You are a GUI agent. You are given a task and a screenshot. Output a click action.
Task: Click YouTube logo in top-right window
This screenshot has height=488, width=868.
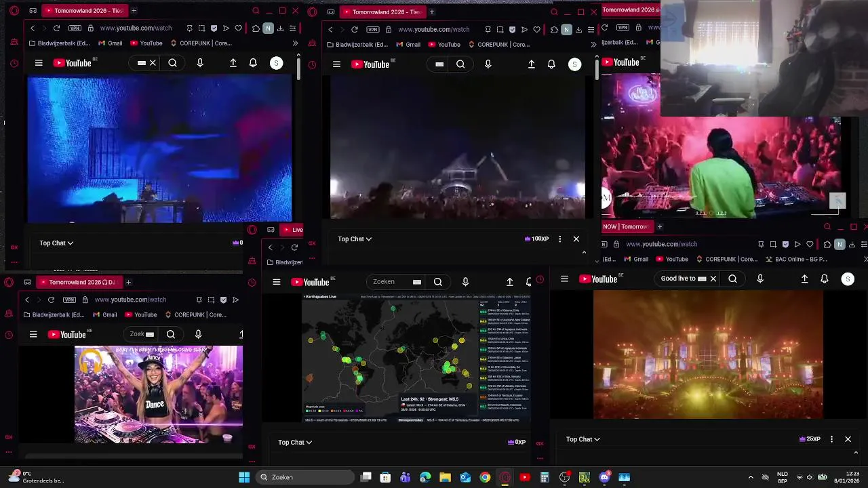point(620,62)
